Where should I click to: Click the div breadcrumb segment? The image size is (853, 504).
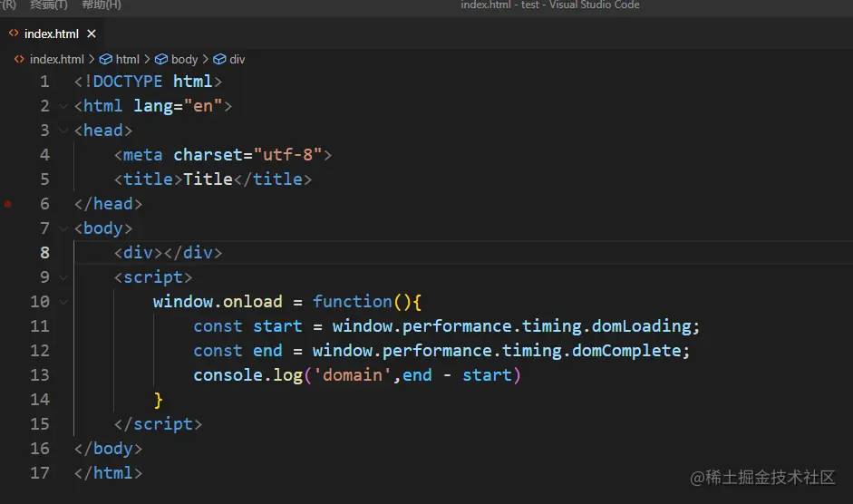click(237, 59)
